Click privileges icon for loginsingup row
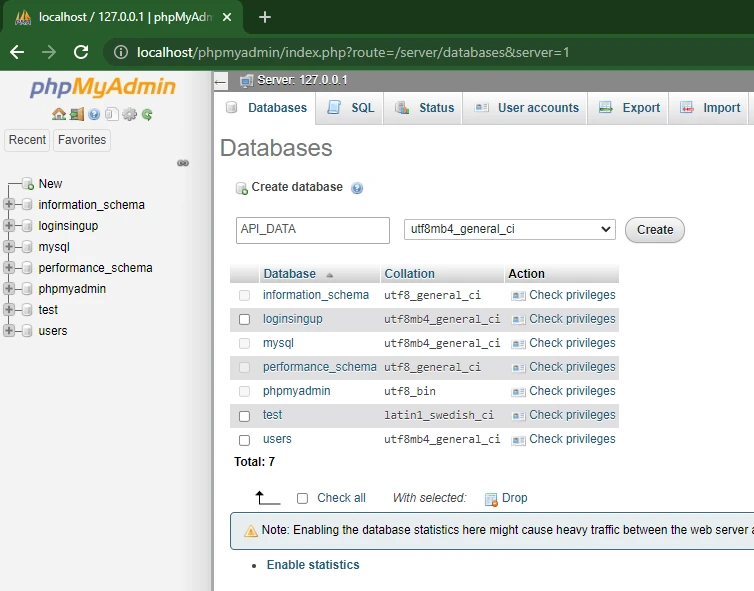This screenshot has width=754, height=591. tap(518, 320)
